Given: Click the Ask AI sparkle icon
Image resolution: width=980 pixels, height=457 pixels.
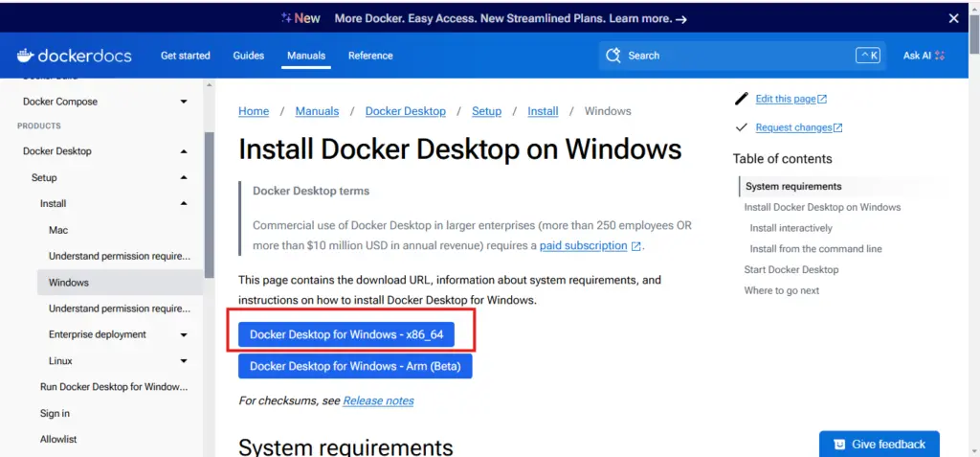Looking at the screenshot, I should click(x=940, y=56).
